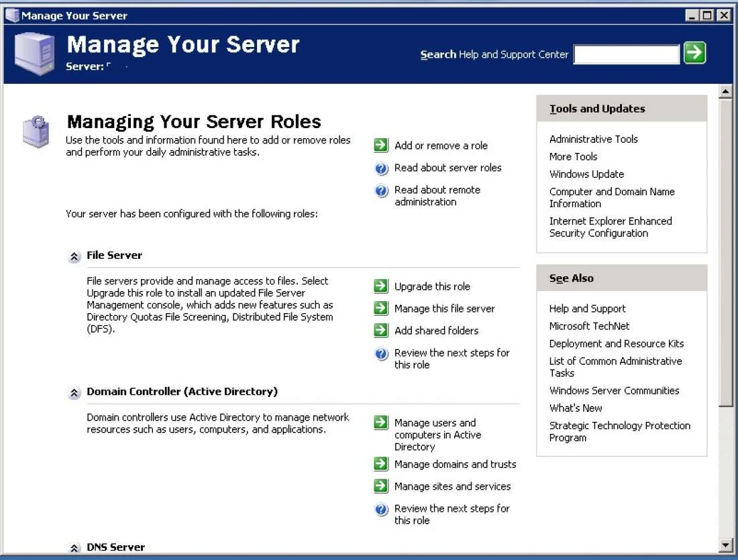The width and height of the screenshot is (738, 560).
Task: Collapse the File Server role section
Action: coord(74,256)
